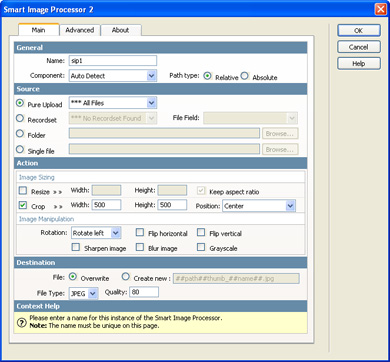Open the File Field dropdown
The image size is (390, 362).
tap(250, 118)
